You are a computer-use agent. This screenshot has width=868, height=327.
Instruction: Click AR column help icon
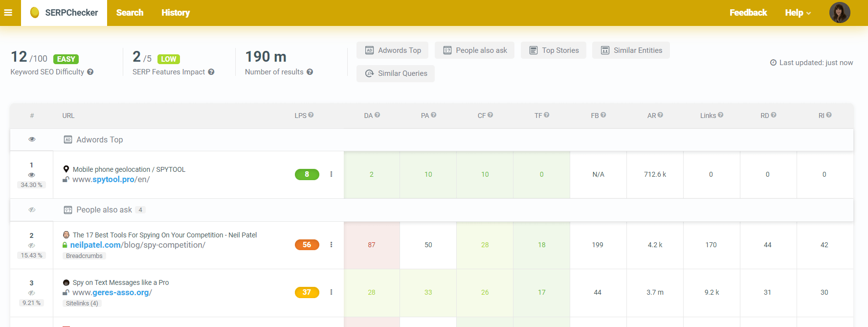pos(661,115)
